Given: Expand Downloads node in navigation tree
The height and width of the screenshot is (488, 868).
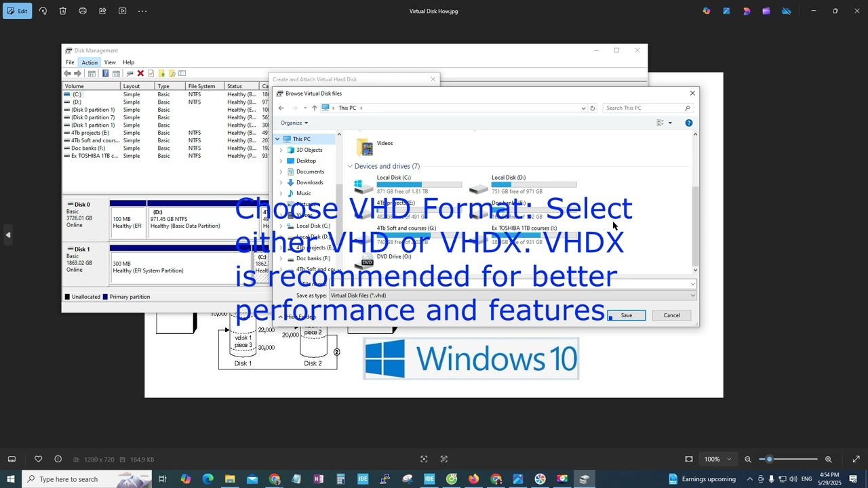Looking at the screenshot, I should (281, 182).
